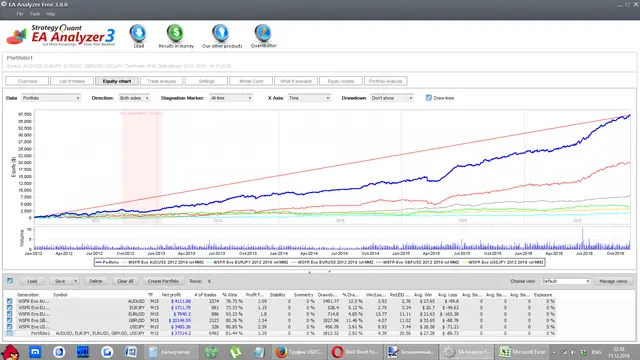Click the StrategyQuant EA Analyzer 3 logo

(61, 36)
